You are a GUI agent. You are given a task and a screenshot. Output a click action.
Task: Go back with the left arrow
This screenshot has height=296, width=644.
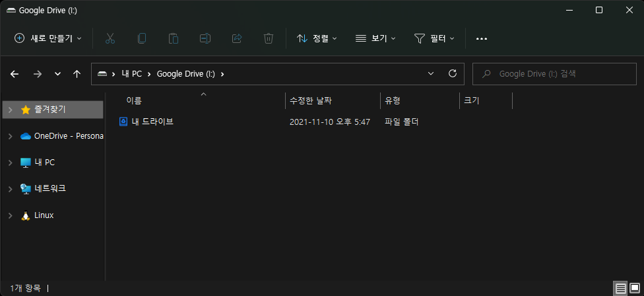15,74
